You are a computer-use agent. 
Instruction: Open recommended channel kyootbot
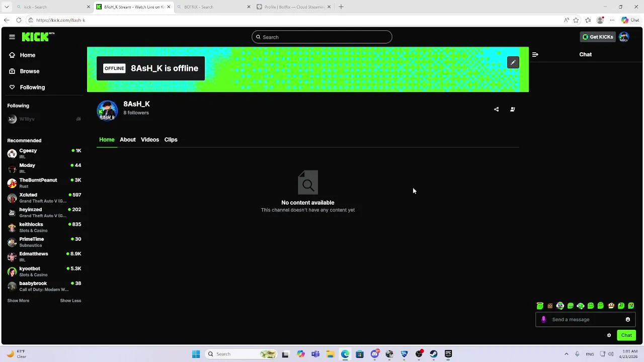click(44, 271)
